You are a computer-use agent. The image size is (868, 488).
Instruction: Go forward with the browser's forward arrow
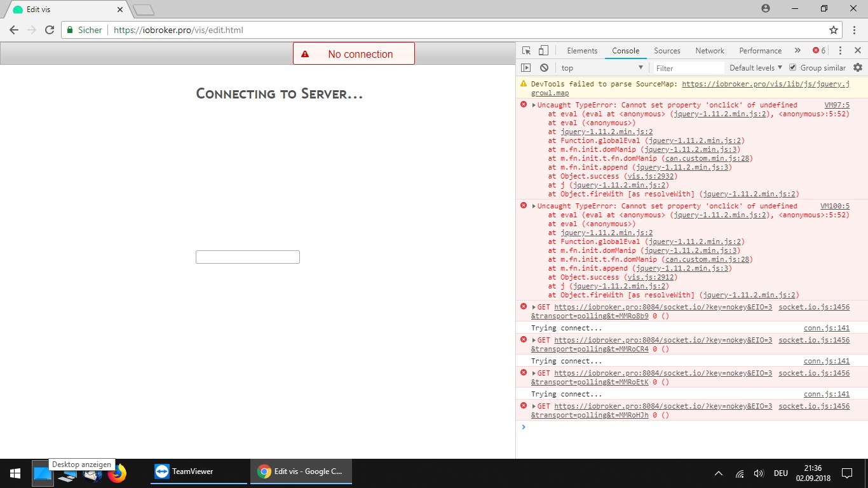[x=32, y=30]
